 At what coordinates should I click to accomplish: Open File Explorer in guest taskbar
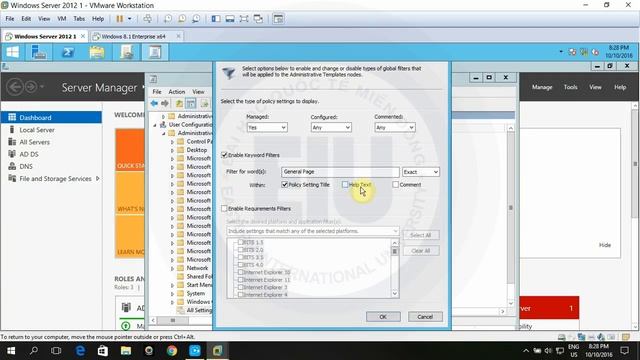coord(97,52)
